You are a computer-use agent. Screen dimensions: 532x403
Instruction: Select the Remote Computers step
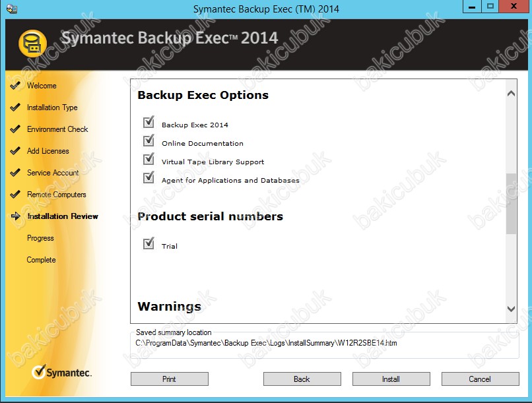56,195
